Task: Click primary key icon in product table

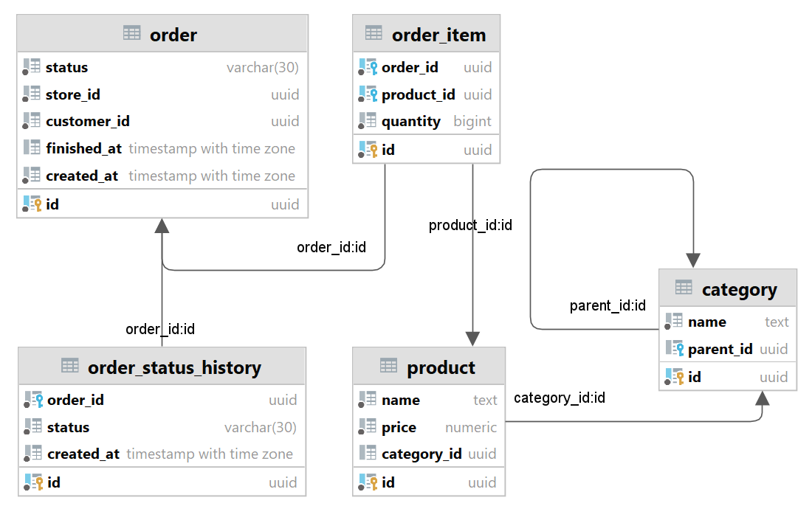Action: point(368,482)
